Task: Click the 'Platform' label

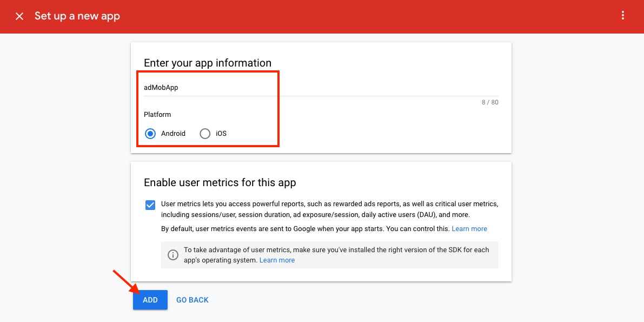Action: (x=157, y=114)
